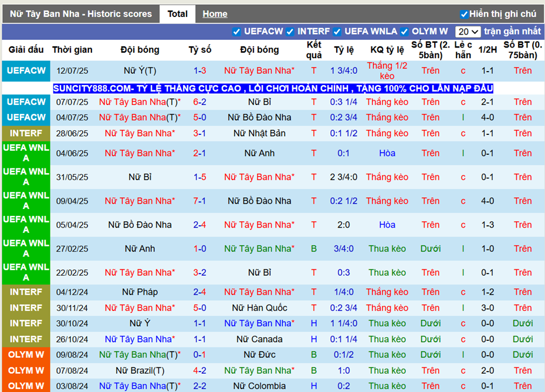Click score 1-0 on 27/02/25

point(200,249)
